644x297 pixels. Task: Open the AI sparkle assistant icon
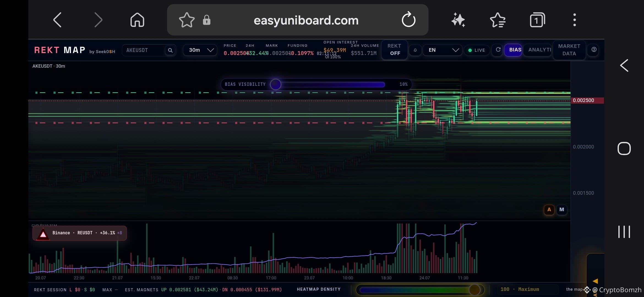click(x=458, y=20)
